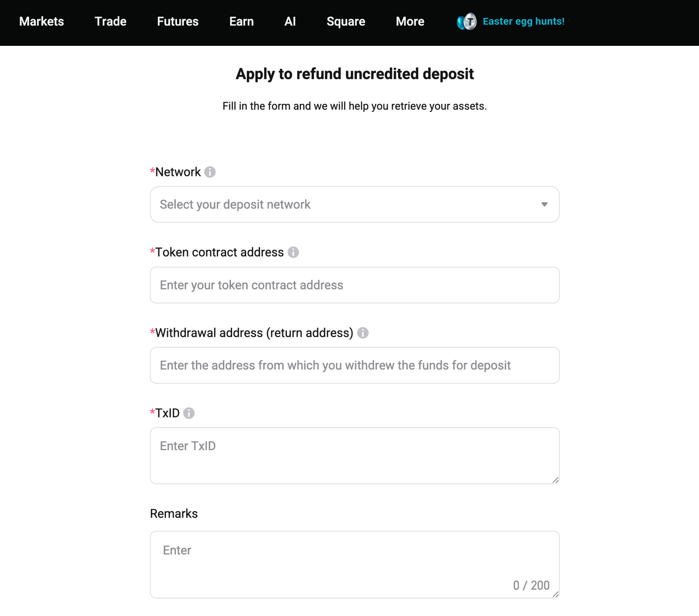Switch to the Trade section
The image size is (699, 616).
(110, 21)
